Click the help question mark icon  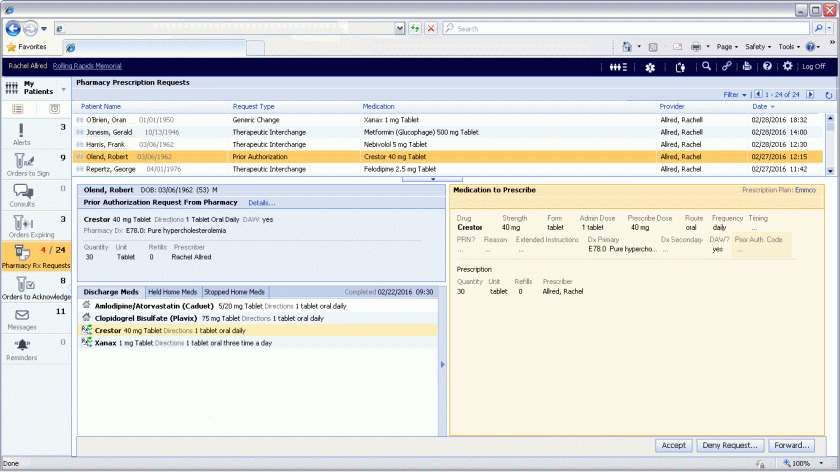tap(767, 66)
